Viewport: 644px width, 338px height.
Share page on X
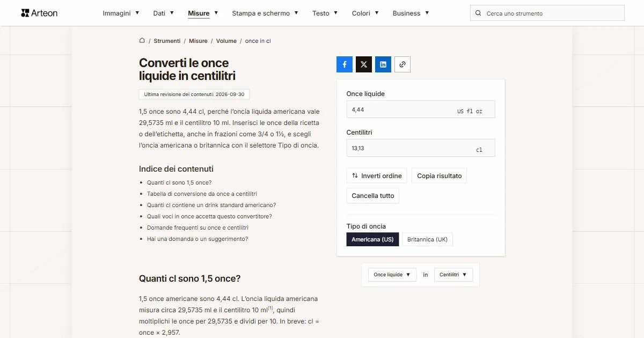coord(364,64)
